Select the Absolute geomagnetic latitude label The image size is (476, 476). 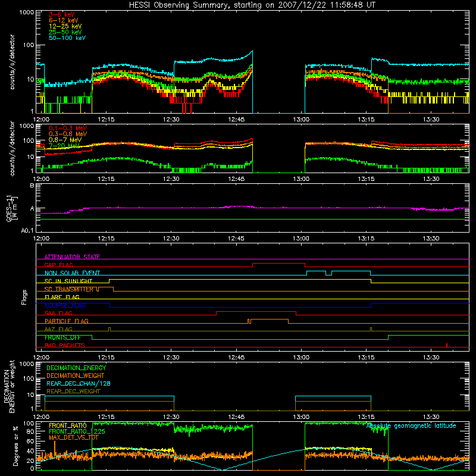tap(411, 426)
